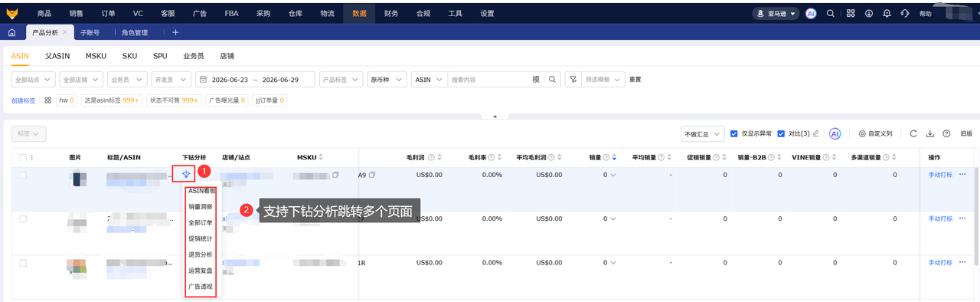Click the pencil edit icon after 对比(3)
The width and height of the screenshot is (980, 302).
tap(816, 133)
